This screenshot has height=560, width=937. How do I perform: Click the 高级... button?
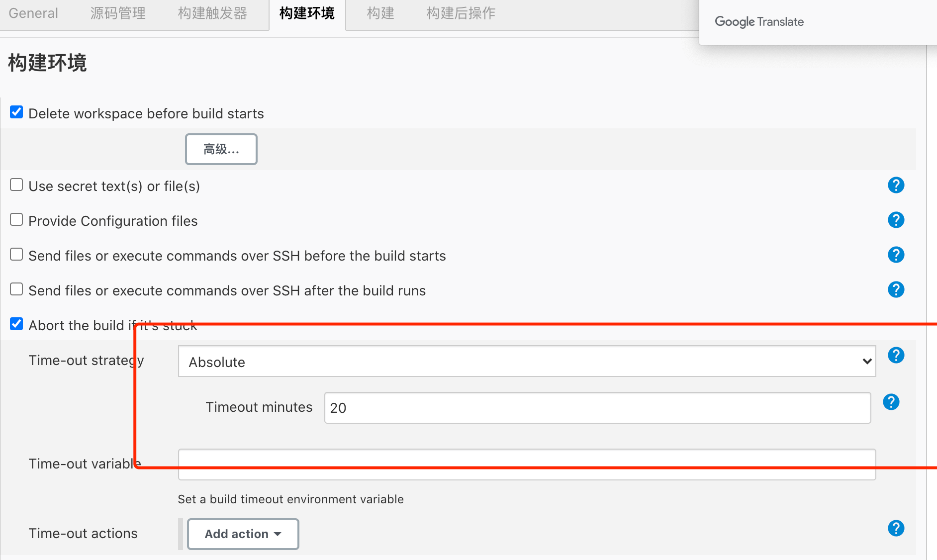click(x=221, y=149)
